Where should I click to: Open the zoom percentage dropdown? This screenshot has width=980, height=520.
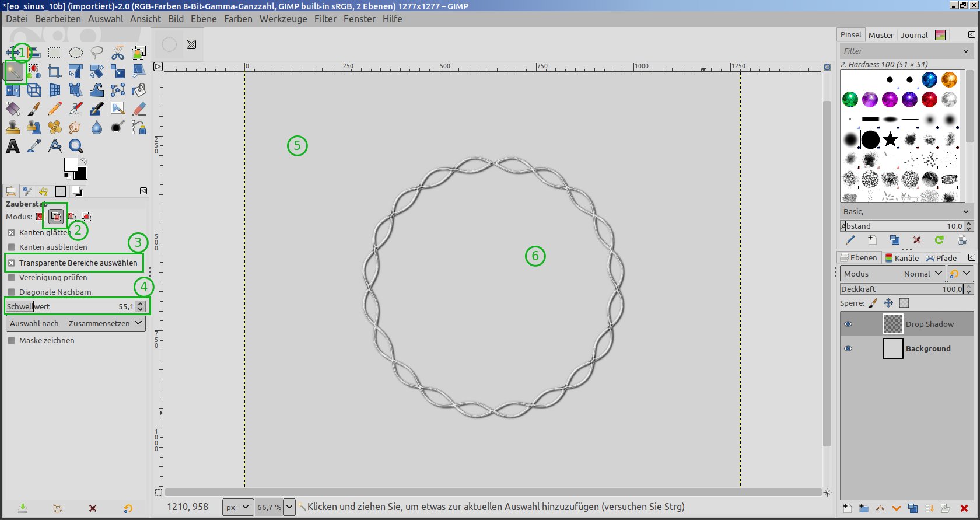[289, 507]
